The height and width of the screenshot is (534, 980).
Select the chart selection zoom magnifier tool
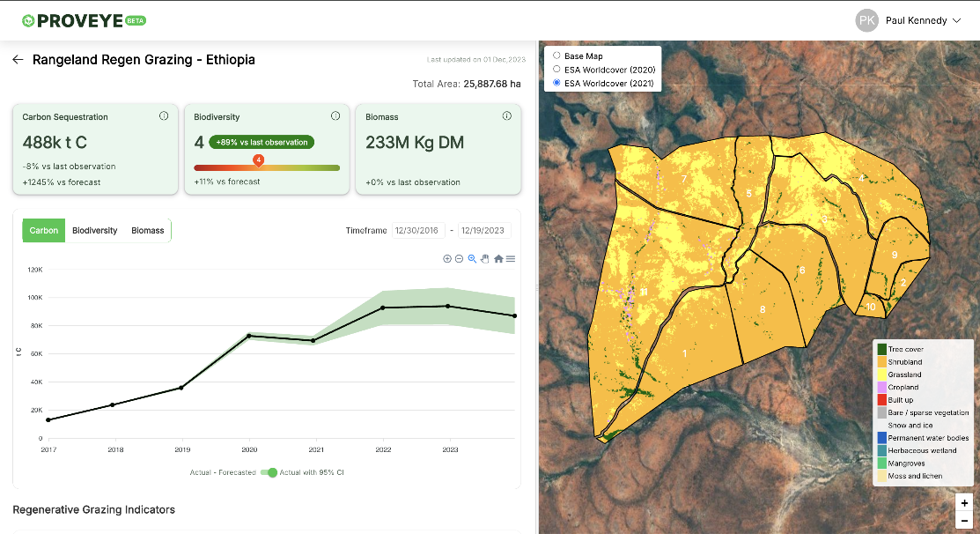[472, 259]
